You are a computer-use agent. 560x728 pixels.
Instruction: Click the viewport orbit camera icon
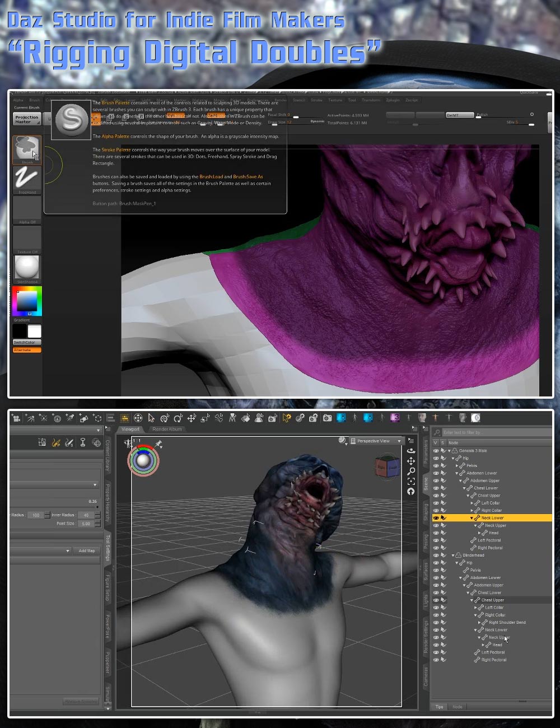(411, 450)
